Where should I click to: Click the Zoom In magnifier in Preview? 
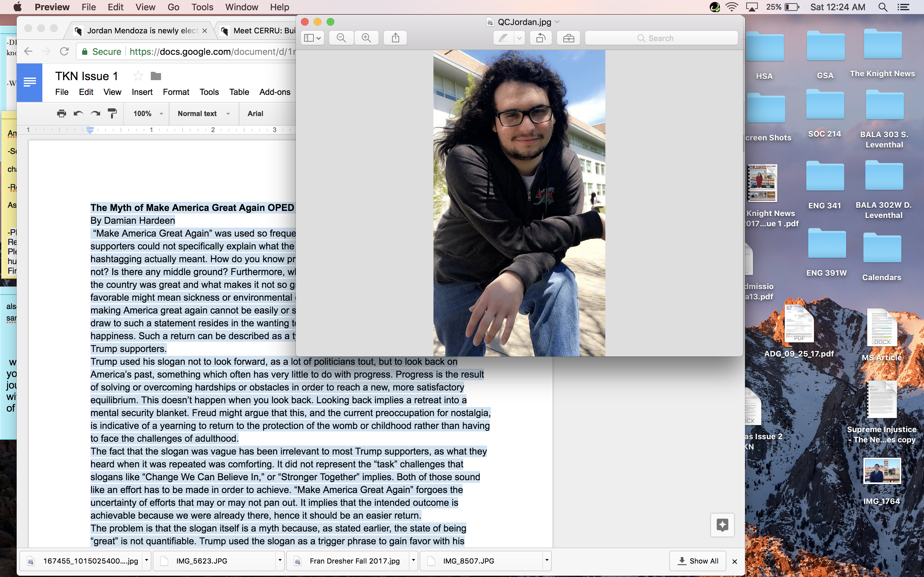(366, 38)
